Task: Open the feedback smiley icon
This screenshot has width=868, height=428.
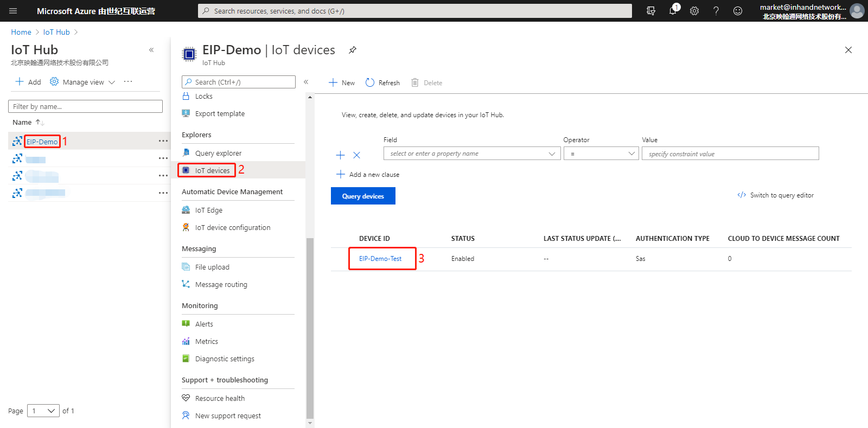Action: point(738,11)
